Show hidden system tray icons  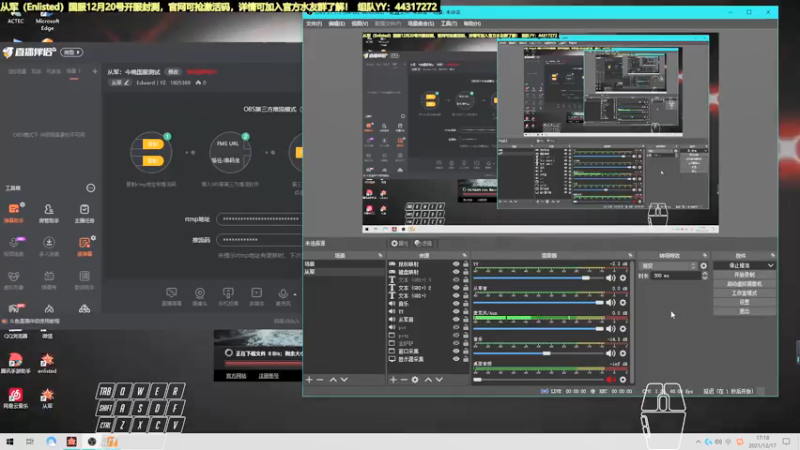tap(698, 441)
